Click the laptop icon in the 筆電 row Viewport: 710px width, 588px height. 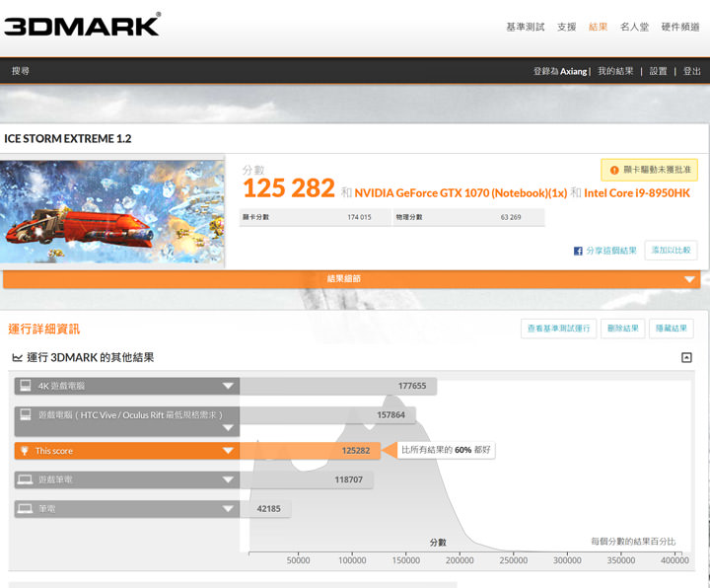point(25,509)
